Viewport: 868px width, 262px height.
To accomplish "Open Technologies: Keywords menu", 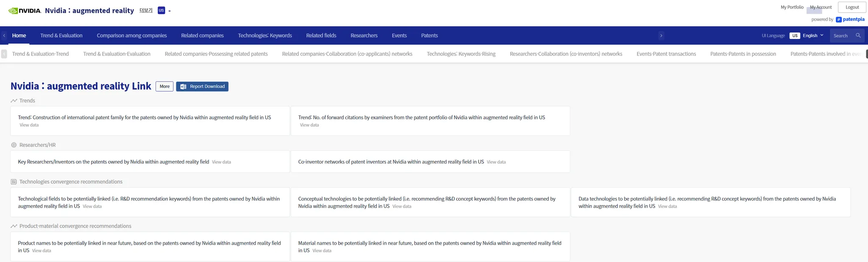I will [x=265, y=36].
